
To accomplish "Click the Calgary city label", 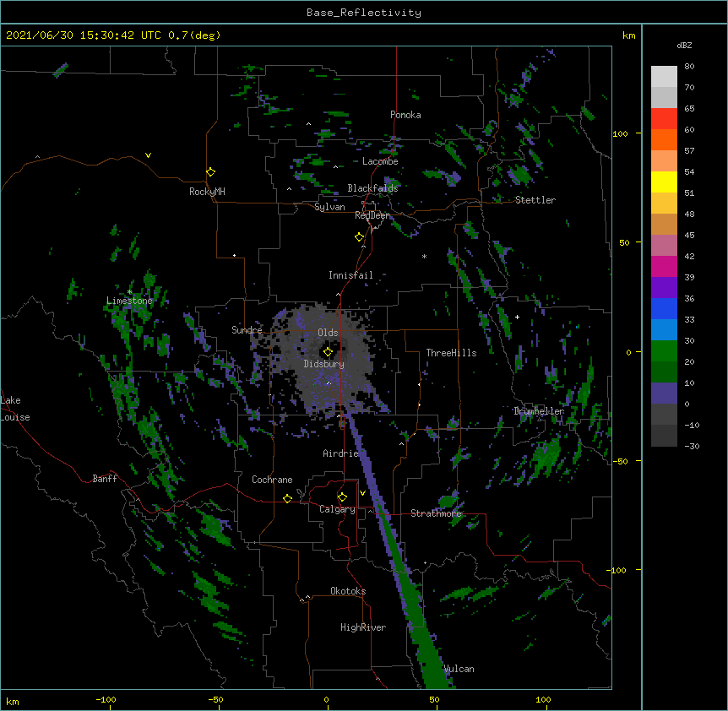I will [337, 509].
